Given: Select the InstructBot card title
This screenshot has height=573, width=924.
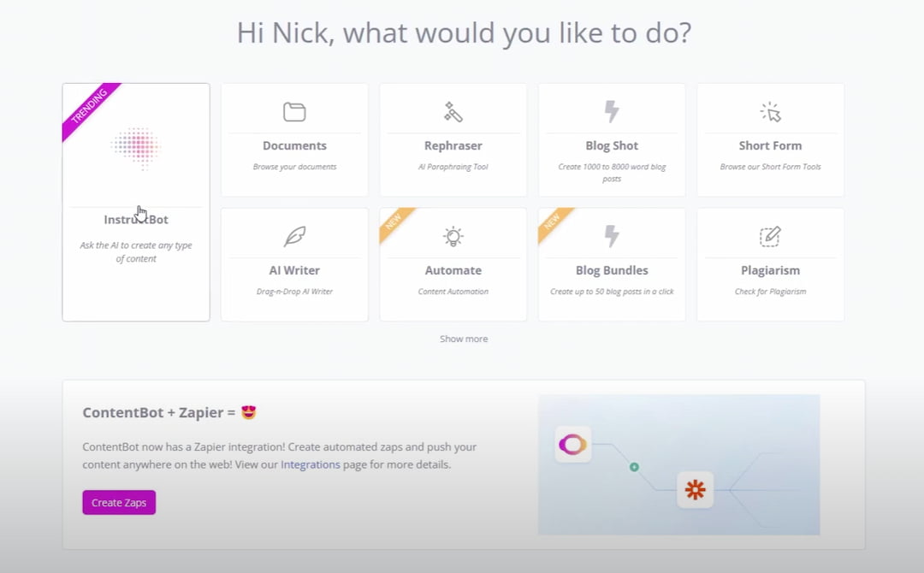Looking at the screenshot, I should click(136, 220).
